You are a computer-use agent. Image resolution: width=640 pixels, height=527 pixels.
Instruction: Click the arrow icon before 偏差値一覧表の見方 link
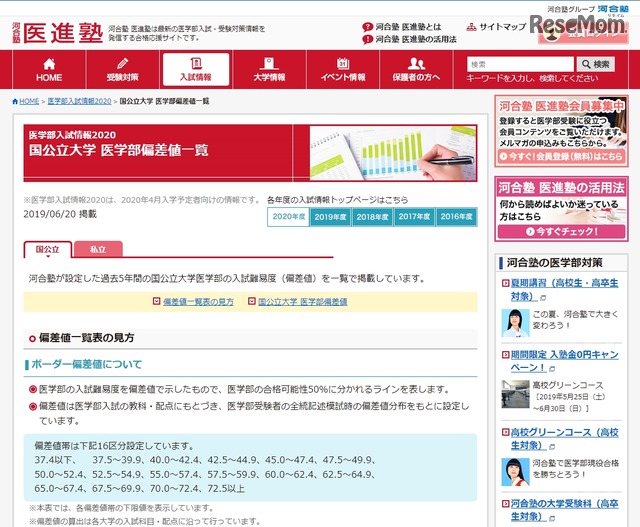(156, 301)
